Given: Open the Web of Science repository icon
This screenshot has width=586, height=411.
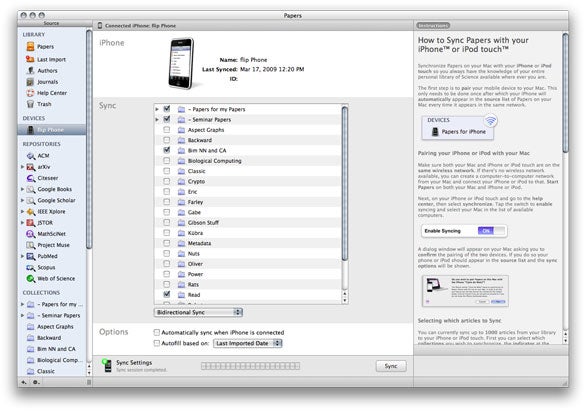Looking at the screenshot, I should [31, 278].
